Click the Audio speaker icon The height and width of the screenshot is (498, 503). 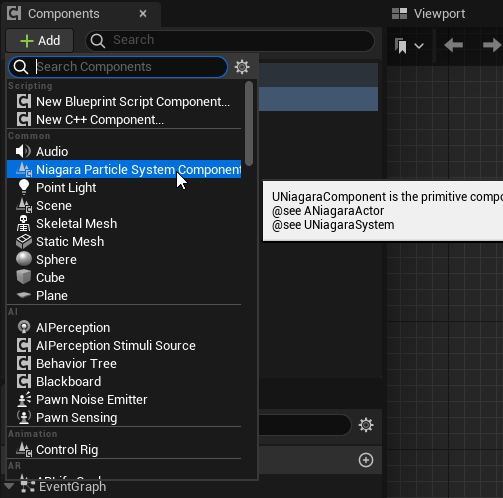click(23, 151)
